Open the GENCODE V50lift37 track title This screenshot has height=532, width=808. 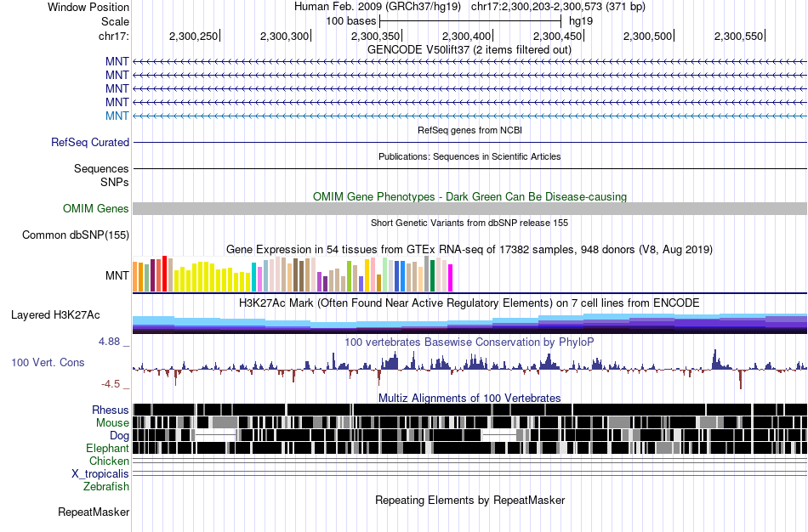(x=469, y=50)
